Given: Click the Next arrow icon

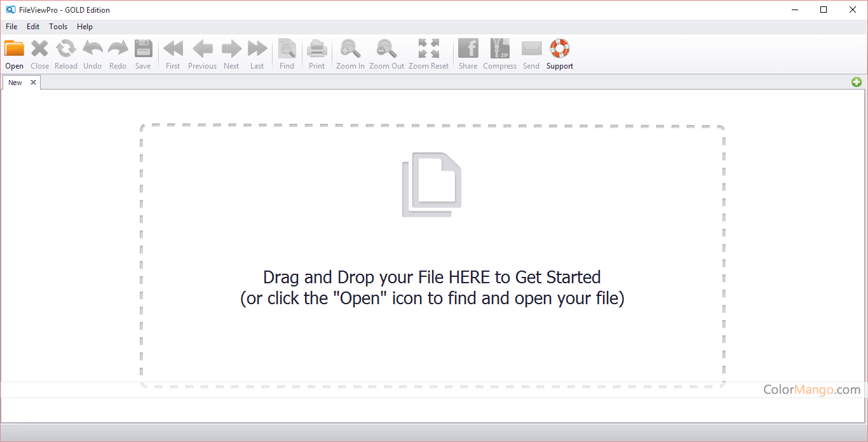Looking at the screenshot, I should click(231, 48).
